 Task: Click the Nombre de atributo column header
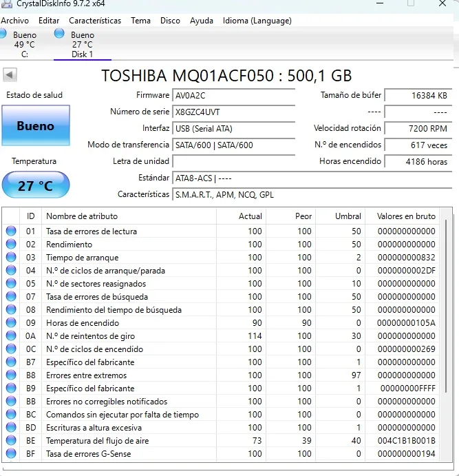[129, 216]
